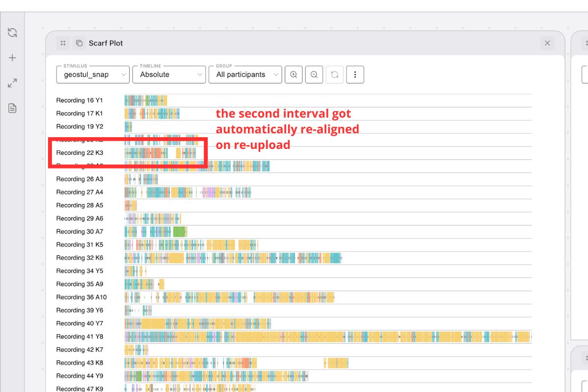Open the Scarf Plot options via the kebab menu

[355, 74]
